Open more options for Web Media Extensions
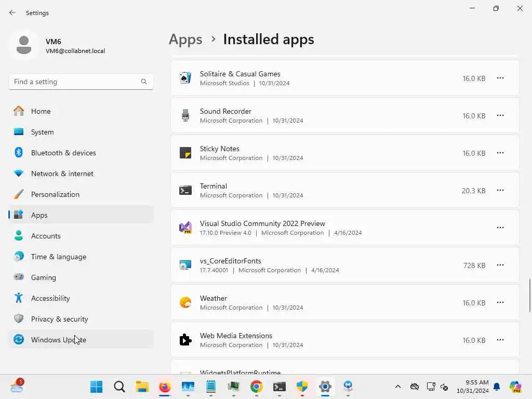The image size is (532, 399). [x=500, y=340]
